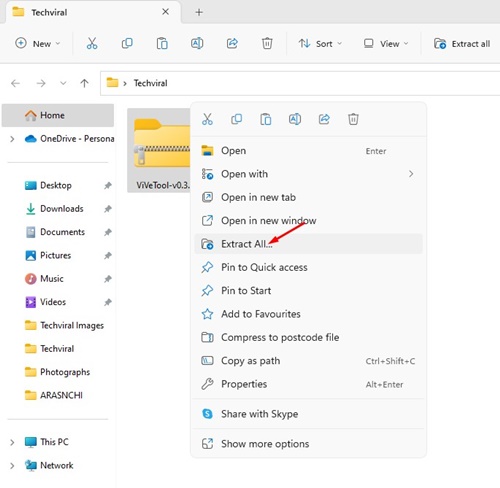Choose Open in new window

(308, 221)
